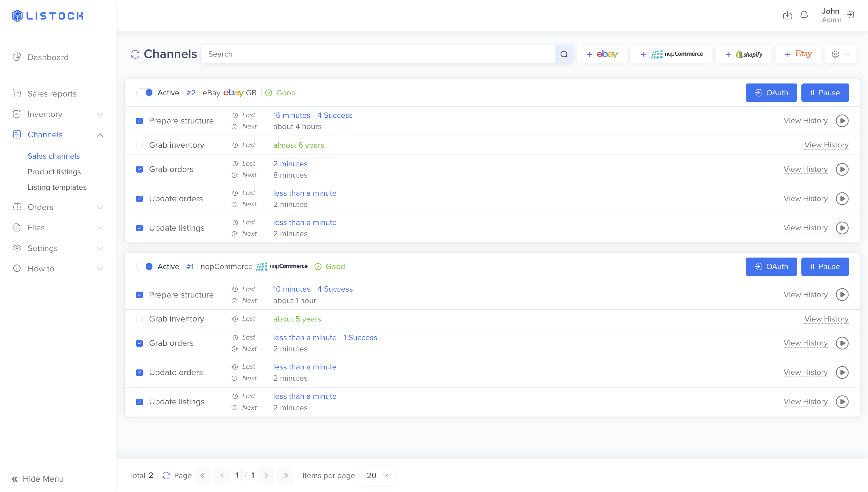
Task: Click the pagination refresh icon
Action: pyautogui.click(x=166, y=475)
